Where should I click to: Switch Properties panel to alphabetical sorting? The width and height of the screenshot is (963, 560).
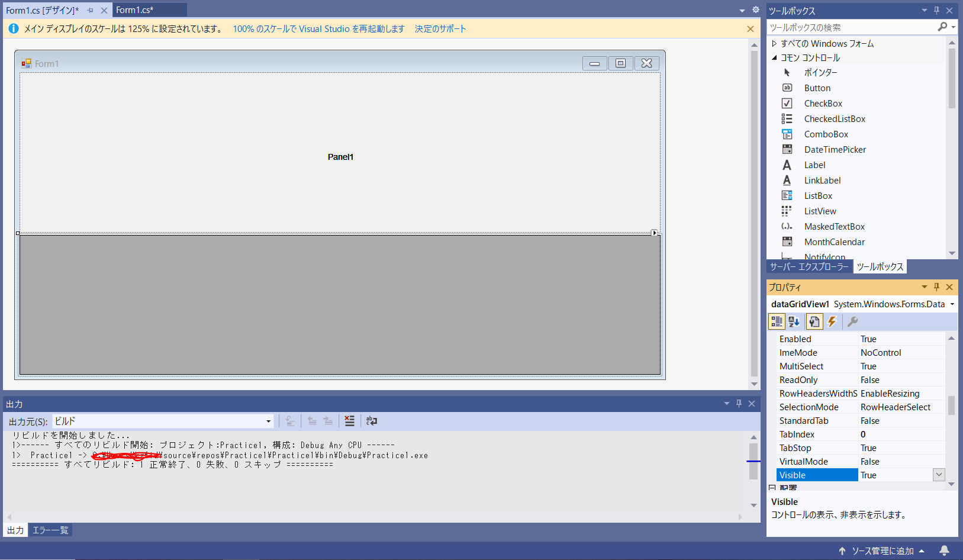point(794,321)
